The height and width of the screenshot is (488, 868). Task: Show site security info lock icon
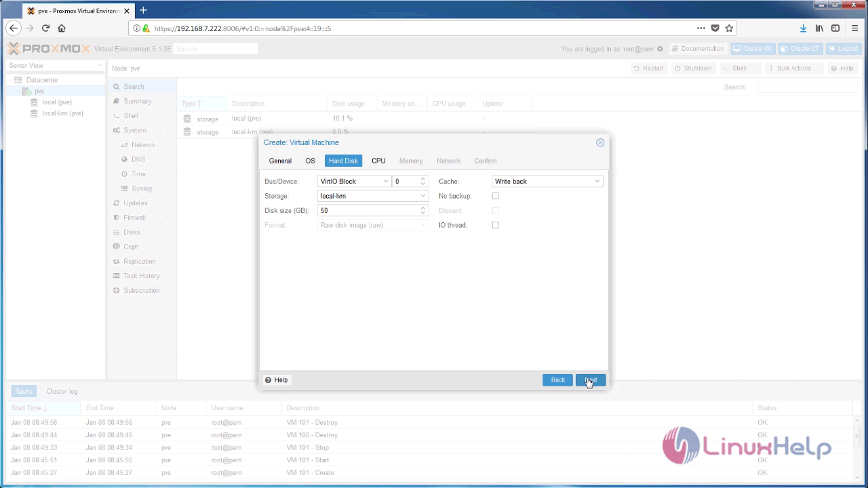pos(145,28)
